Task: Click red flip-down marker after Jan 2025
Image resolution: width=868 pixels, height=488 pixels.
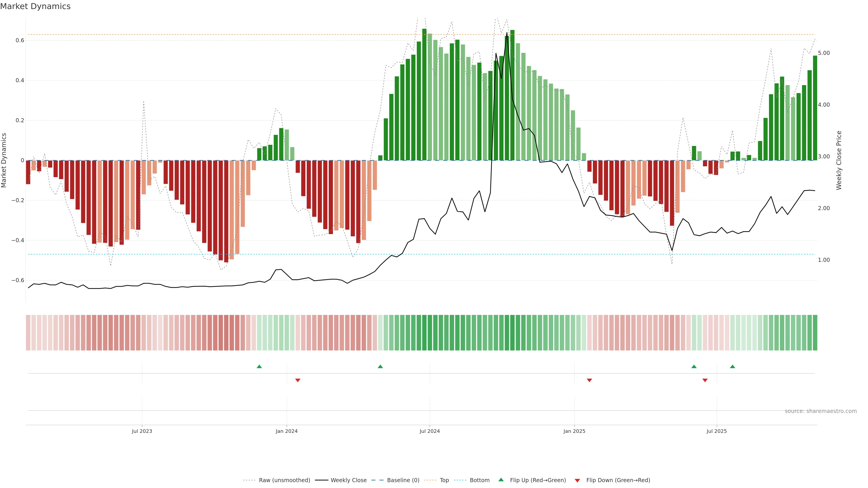Action: pyautogui.click(x=589, y=380)
